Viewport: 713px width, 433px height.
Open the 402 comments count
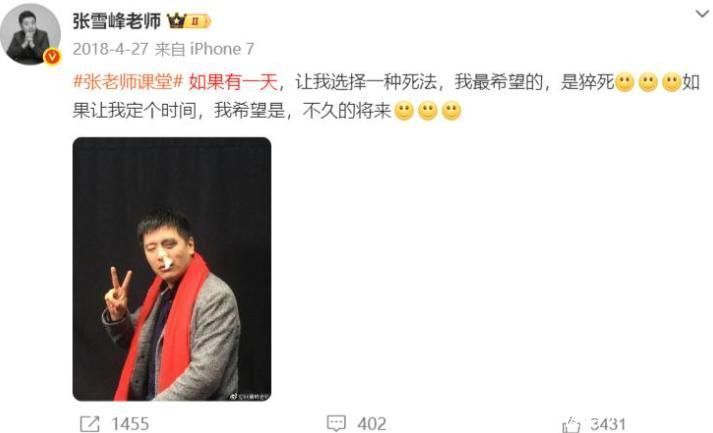pyautogui.click(x=372, y=424)
